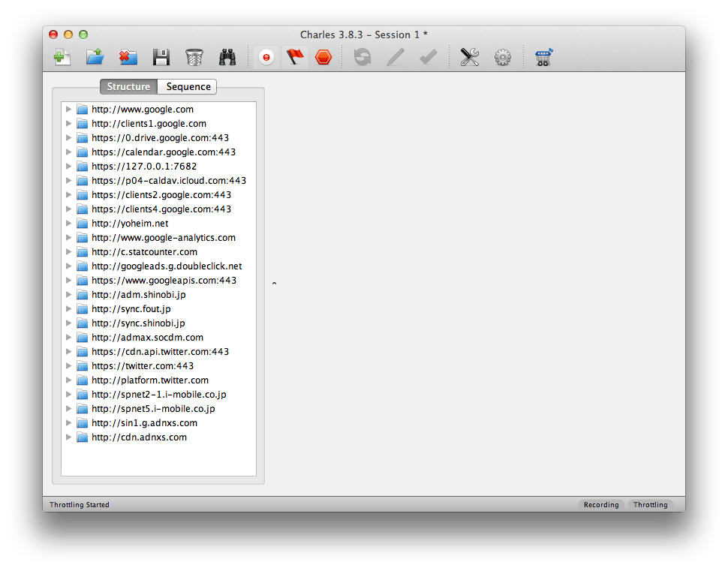Viewport: 728px width, 571px height.
Task: Expand the https://clients4.google.com:443 node
Action: [69, 209]
